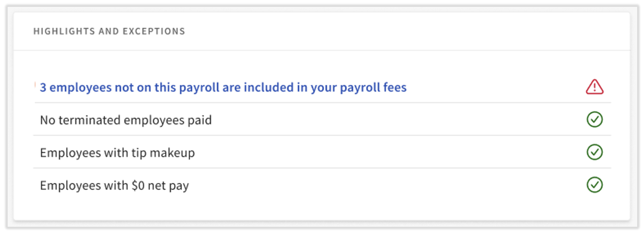Image resolution: width=644 pixels, height=234 pixels.
Task: Click the green checkmark beside Employees with tip makeup
Action: tap(594, 152)
